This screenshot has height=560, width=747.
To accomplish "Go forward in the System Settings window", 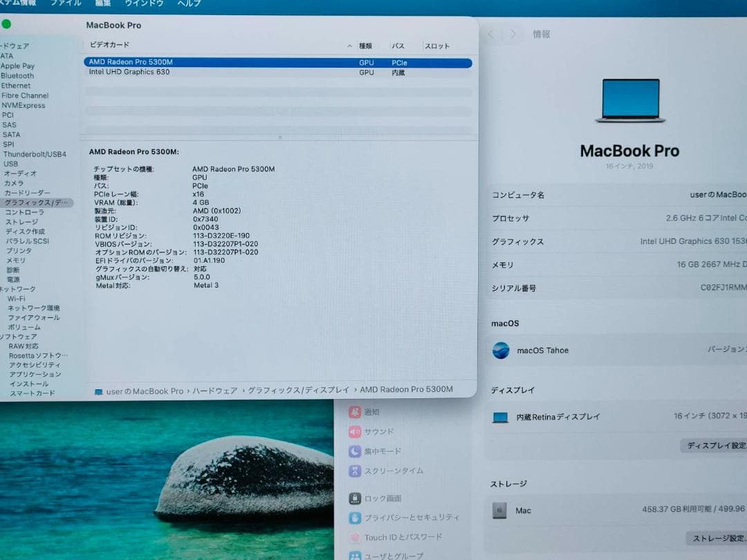I will pyautogui.click(x=513, y=34).
